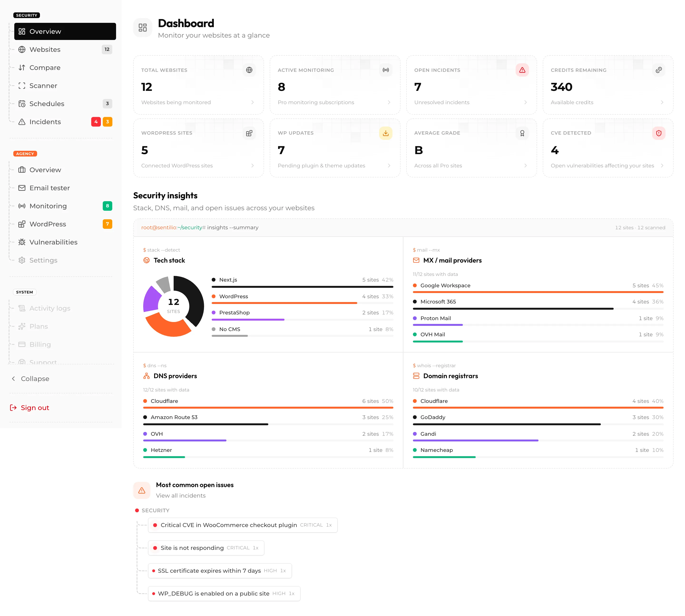Open the Open Incidents card chevron
Screen dimensions: 685x616
(x=525, y=102)
